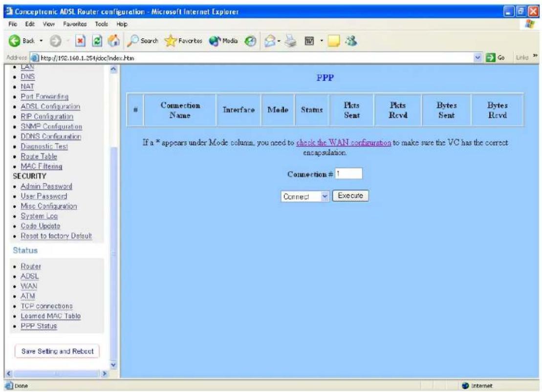This screenshot has width=542, height=392.
Task: Click the Internet zone globe icon
Action: click(465, 386)
